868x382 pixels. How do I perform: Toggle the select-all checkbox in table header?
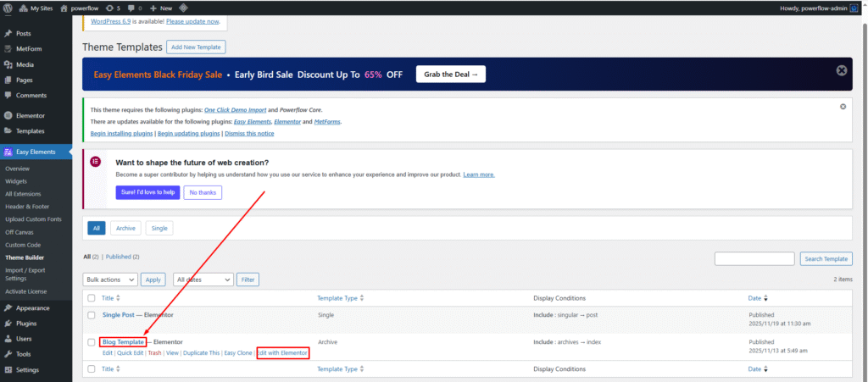tap(92, 298)
